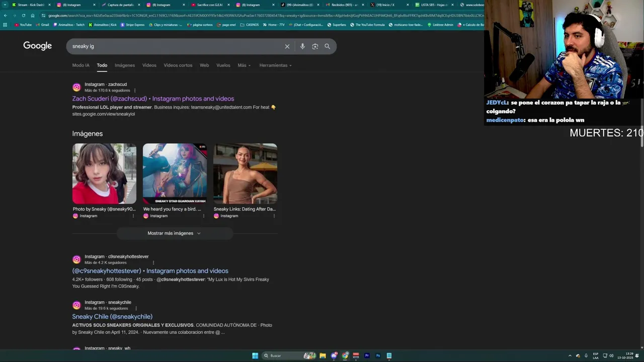The image size is (644, 362).
Task: Click the 'Sneaky Links: Dating' image thumbnail
Action: tap(245, 173)
